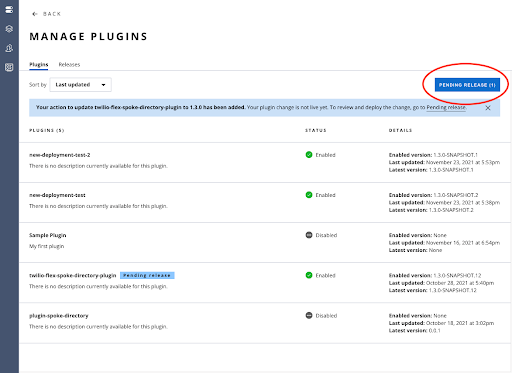This screenshot has width=512, height=373.
Task: Select the Plugins tab
Action: coord(39,65)
